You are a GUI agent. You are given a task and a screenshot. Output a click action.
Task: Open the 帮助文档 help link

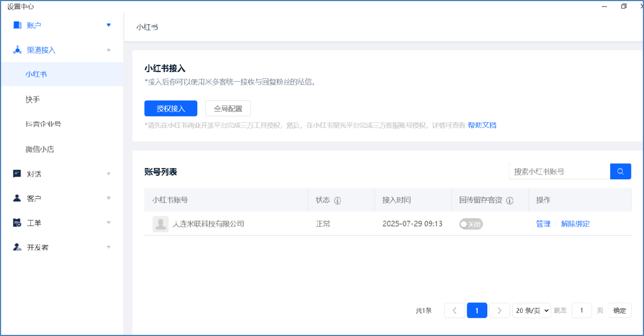[482, 125]
